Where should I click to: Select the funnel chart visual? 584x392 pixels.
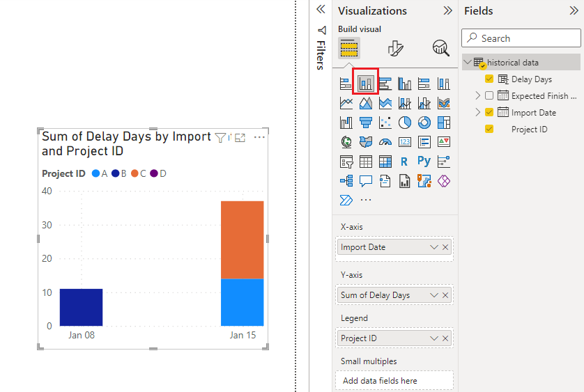click(366, 123)
